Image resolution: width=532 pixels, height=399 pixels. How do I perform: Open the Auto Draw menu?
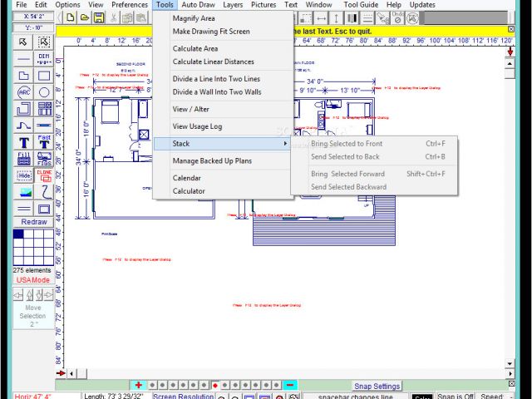(x=199, y=5)
